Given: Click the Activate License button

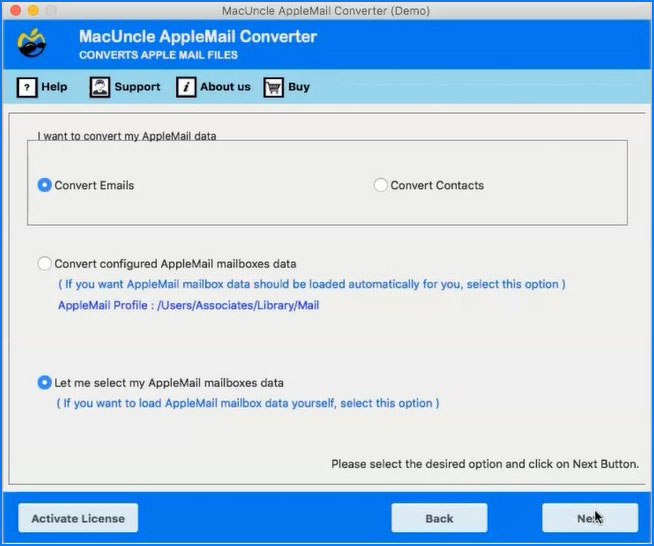Looking at the screenshot, I should click(x=78, y=518).
